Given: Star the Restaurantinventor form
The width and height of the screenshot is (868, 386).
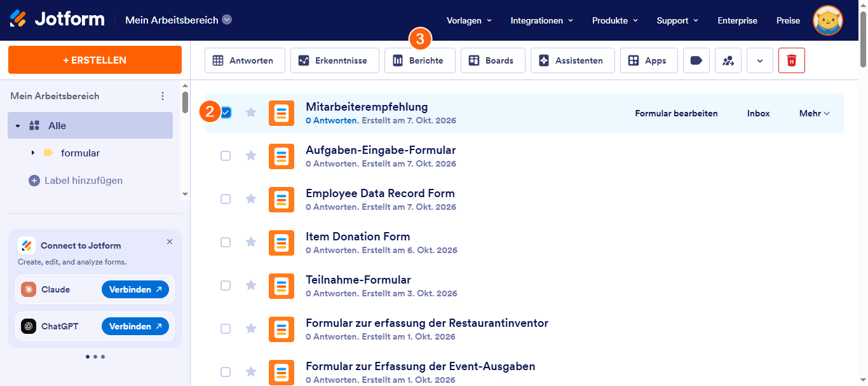Looking at the screenshot, I should (251, 329).
